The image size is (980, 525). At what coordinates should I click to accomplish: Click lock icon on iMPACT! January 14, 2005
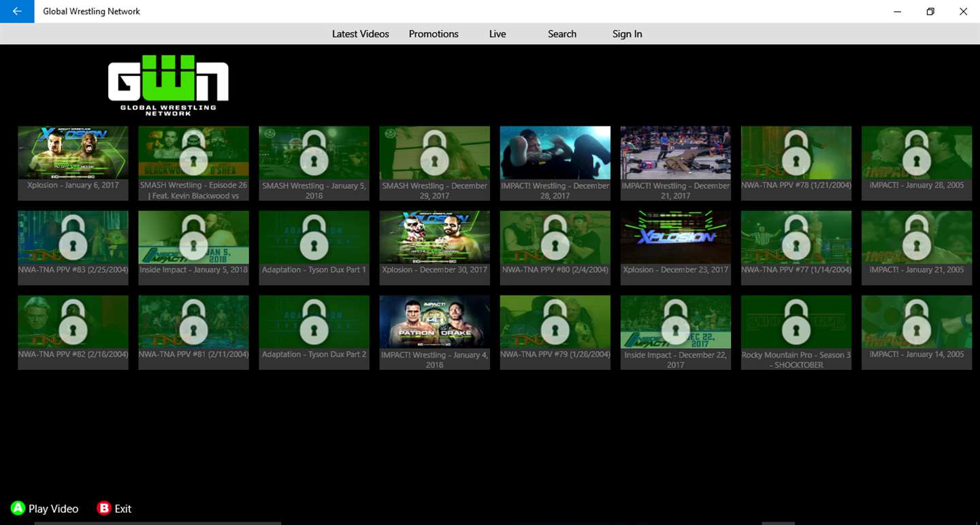[x=916, y=321]
